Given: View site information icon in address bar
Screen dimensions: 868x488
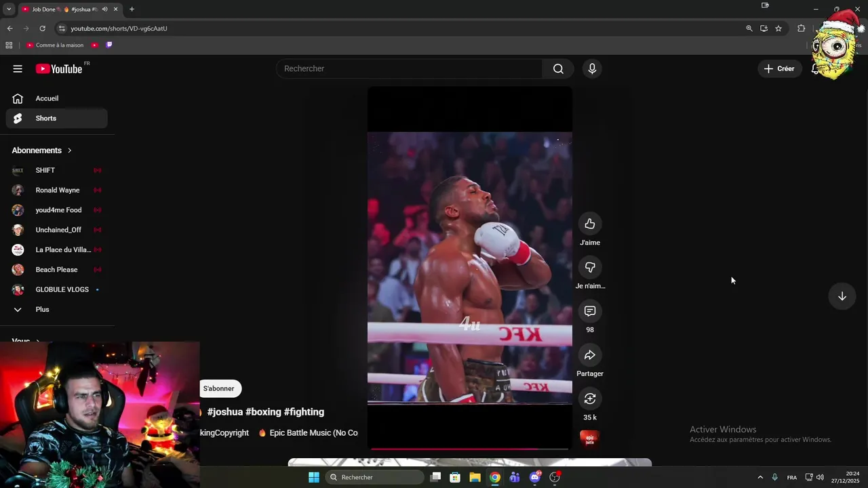Looking at the screenshot, I should [x=62, y=28].
